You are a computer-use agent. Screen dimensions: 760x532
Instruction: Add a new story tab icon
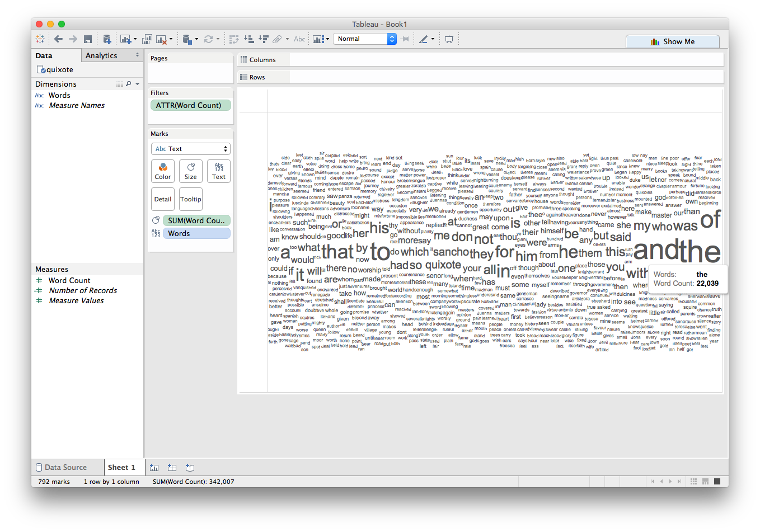[190, 467]
